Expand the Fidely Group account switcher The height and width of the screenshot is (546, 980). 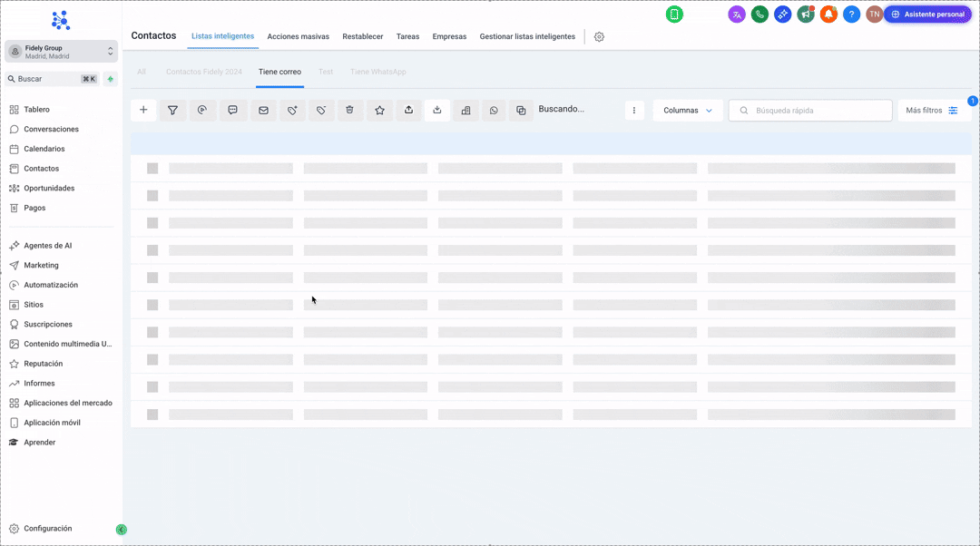(61, 52)
